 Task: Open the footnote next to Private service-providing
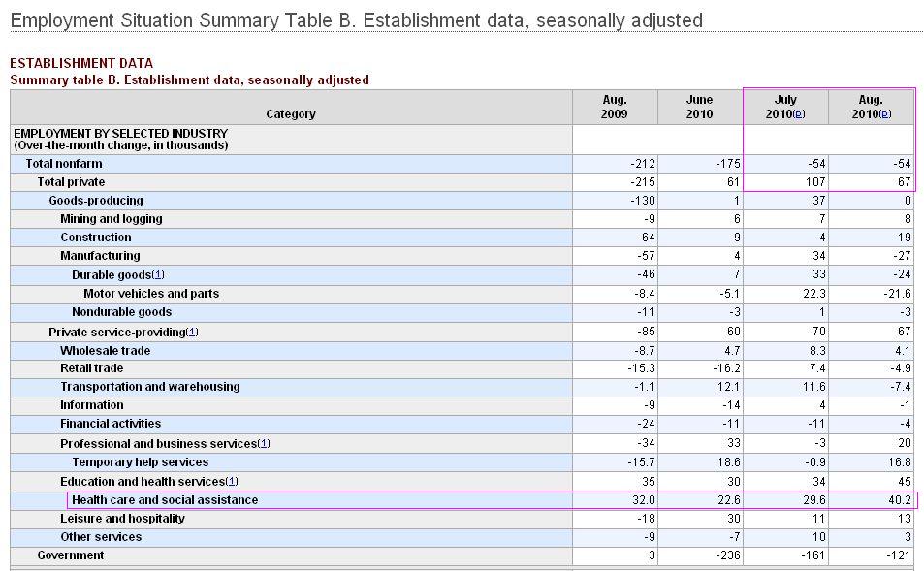tap(192, 333)
